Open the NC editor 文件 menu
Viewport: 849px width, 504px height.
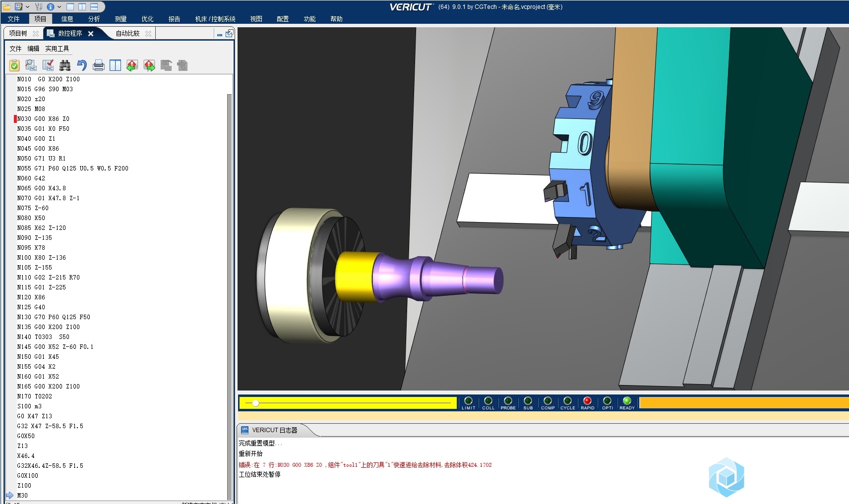click(15, 49)
